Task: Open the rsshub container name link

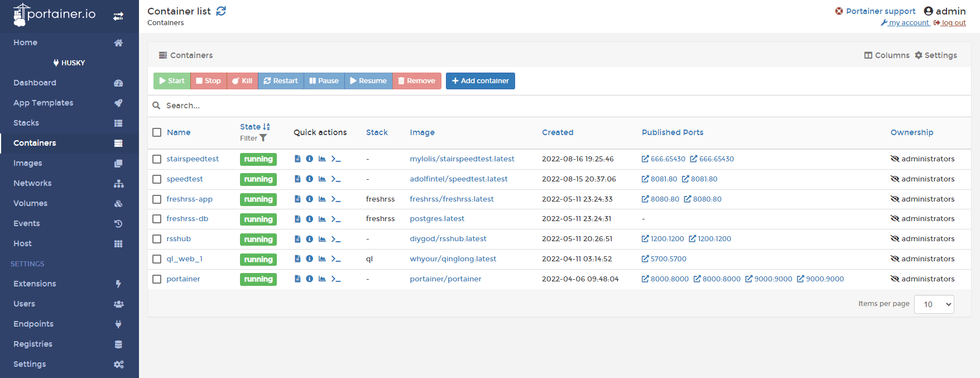Action: [x=179, y=239]
